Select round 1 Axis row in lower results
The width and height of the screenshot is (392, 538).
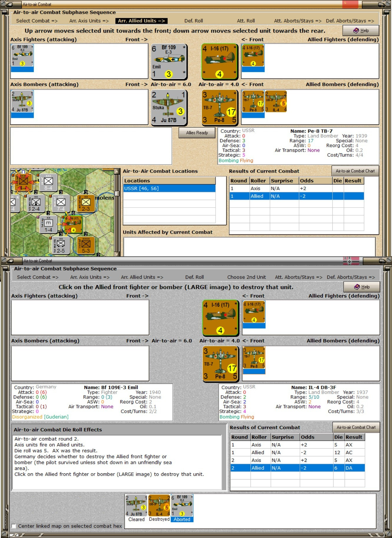click(x=298, y=445)
